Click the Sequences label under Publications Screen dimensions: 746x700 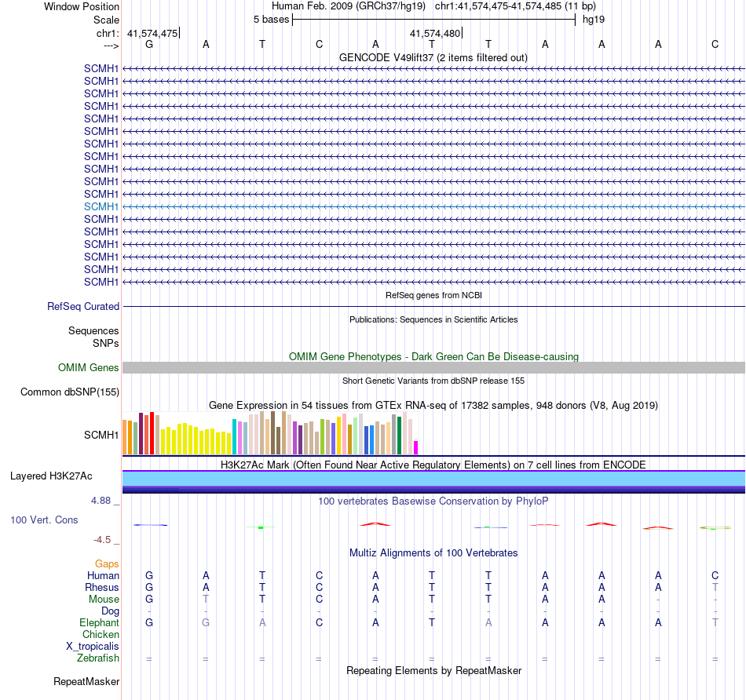93,330
